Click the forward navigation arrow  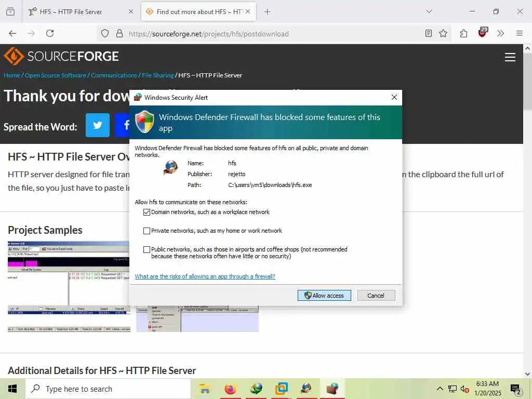coord(31,33)
